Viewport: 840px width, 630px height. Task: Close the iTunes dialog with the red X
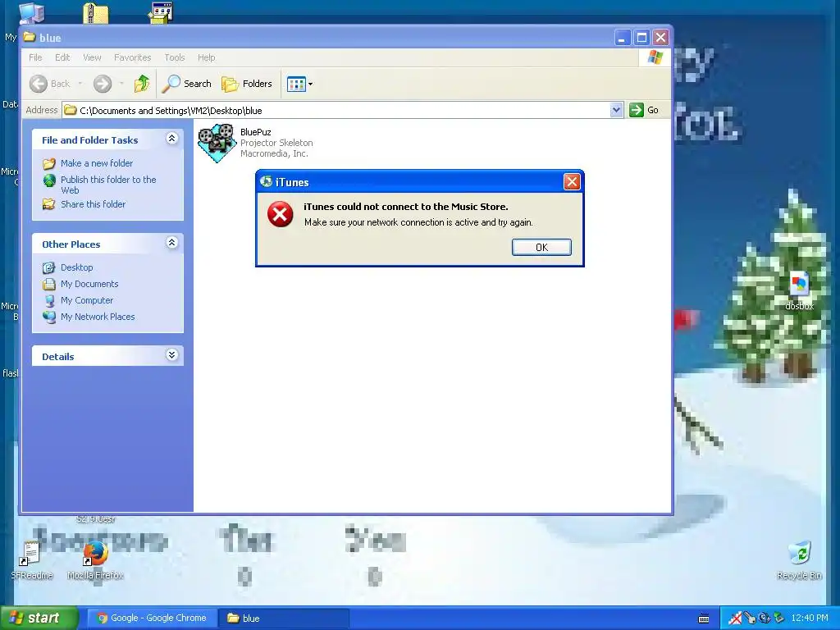572,182
